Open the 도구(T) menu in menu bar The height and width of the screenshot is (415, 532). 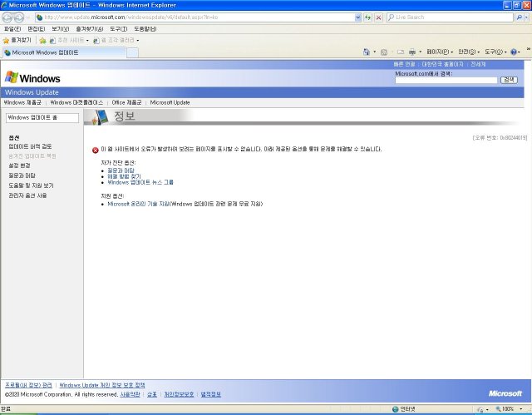coord(118,29)
